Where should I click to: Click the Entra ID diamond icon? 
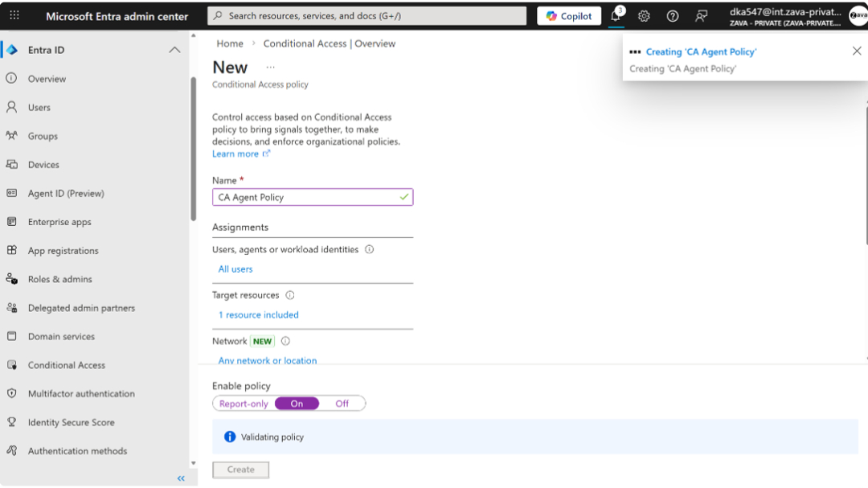(x=12, y=50)
